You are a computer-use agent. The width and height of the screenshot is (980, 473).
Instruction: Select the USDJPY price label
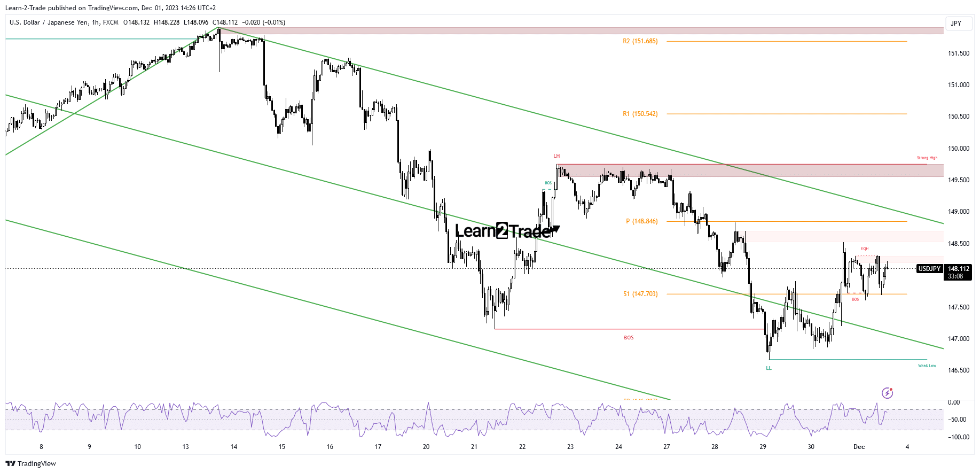point(929,269)
